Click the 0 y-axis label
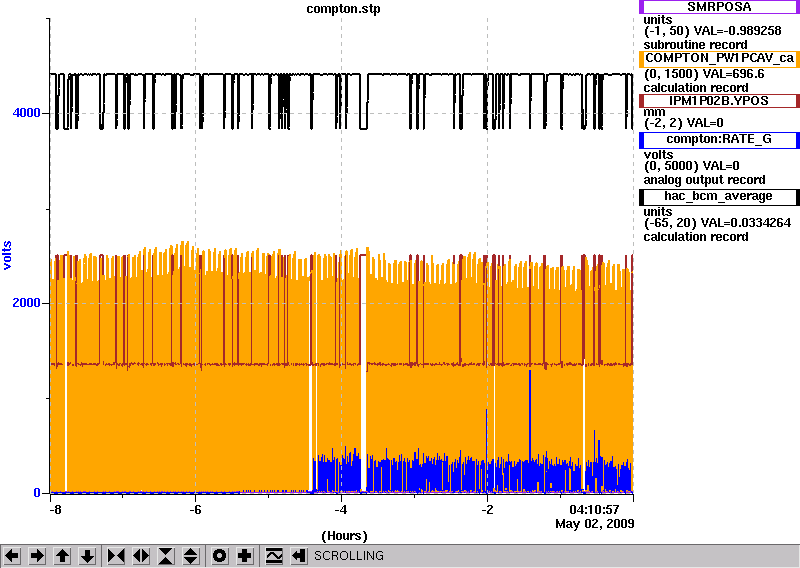This screenshot has width=800, height=568. (x=37, y=492)
